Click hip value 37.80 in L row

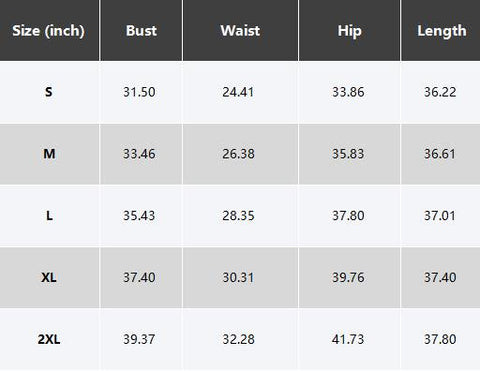tap(348, 216)
